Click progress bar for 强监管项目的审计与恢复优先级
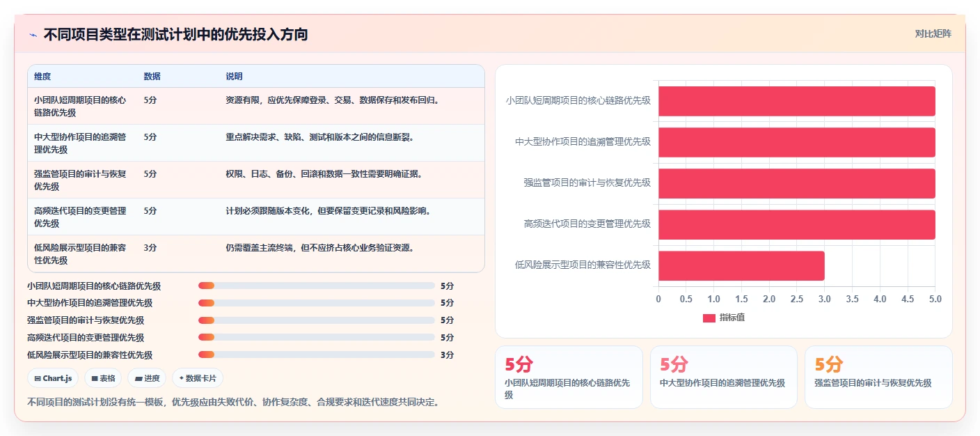This screenshot has height=436, width=980. pos(316,320)
